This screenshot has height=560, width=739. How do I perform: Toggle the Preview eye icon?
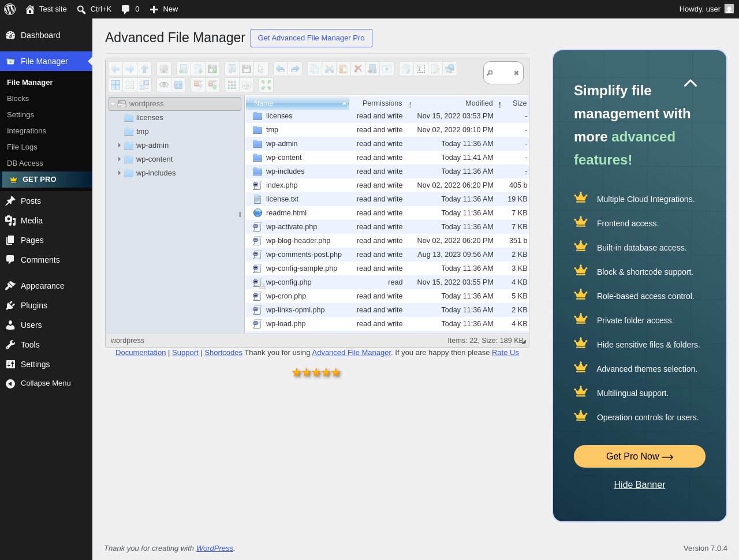pyautogui.click(x=164, y=85)
